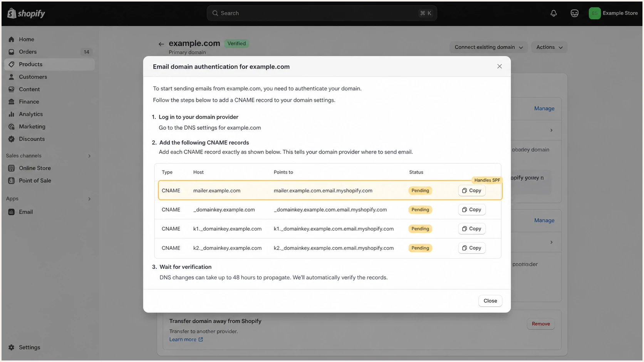This screenshot has width=644, height=362.
Task: Go back using the arrow beside example.com
Action: (x=161, y=44)
